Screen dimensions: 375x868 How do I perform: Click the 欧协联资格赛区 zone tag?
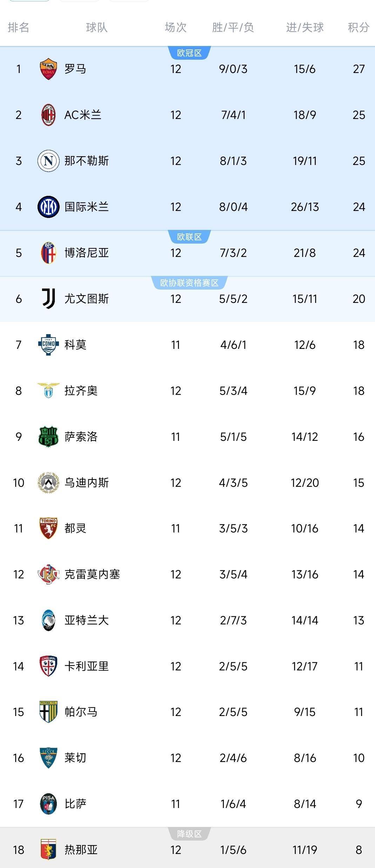click(x=189, y=283)
